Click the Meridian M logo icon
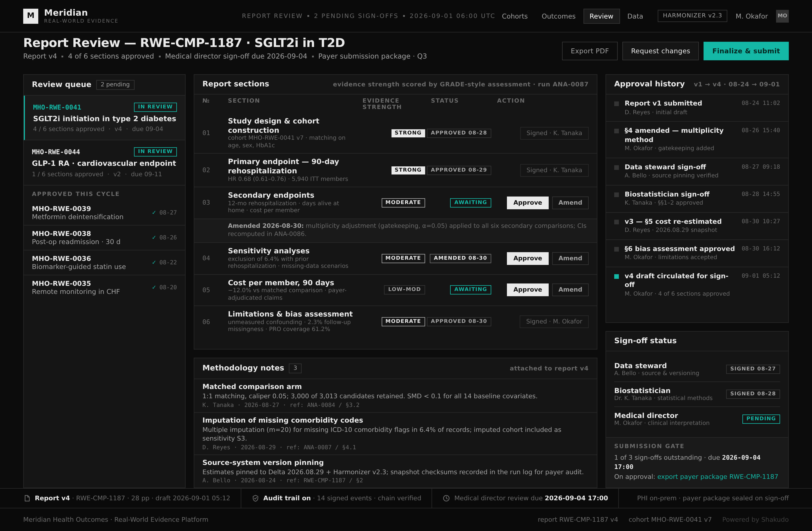This screenshot has height=531, width=812. pyautogui.click(x=30, y=16)
